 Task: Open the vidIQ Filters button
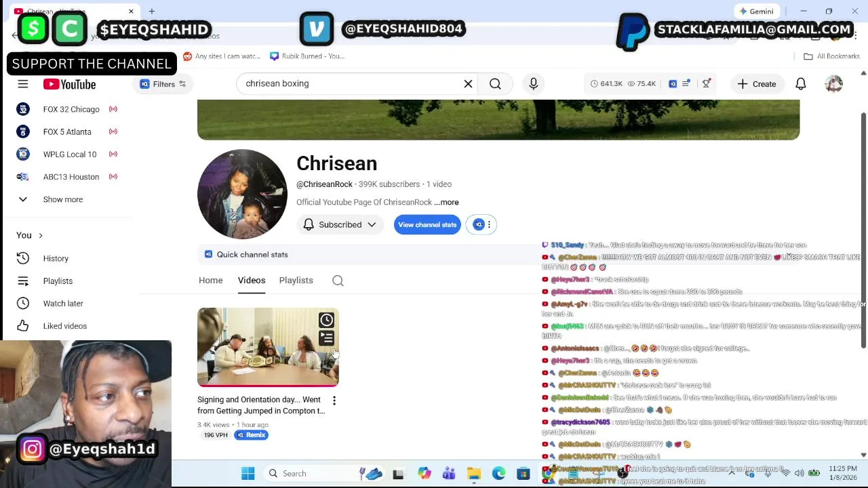(163, 84)
